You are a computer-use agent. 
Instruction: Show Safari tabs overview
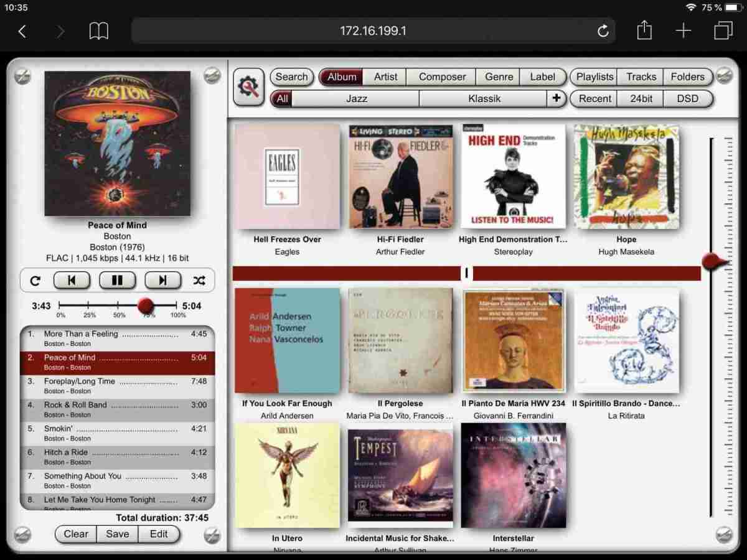point(723,30)
